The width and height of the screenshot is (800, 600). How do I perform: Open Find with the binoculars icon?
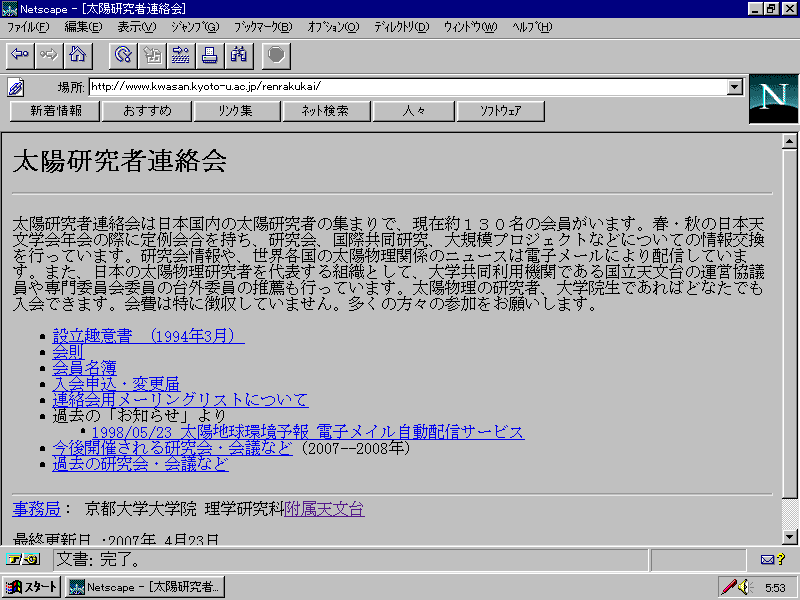(239, 55)
